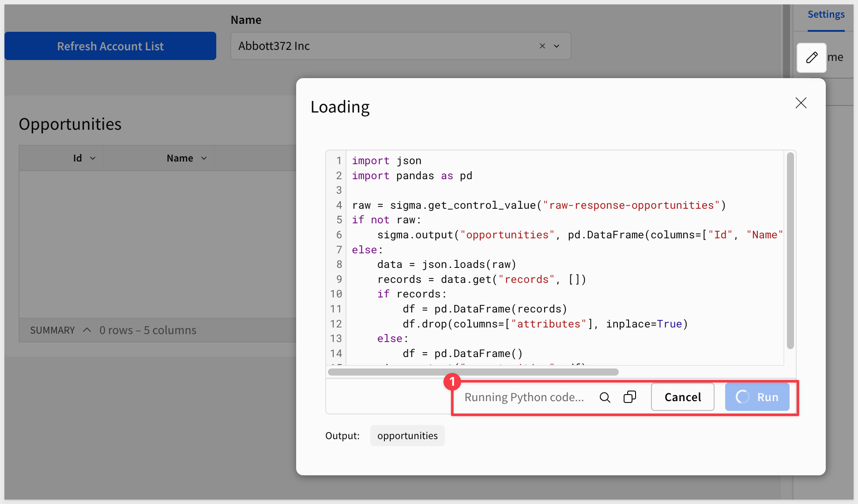Click the code line 4 in editor

[x=538, y=205]
